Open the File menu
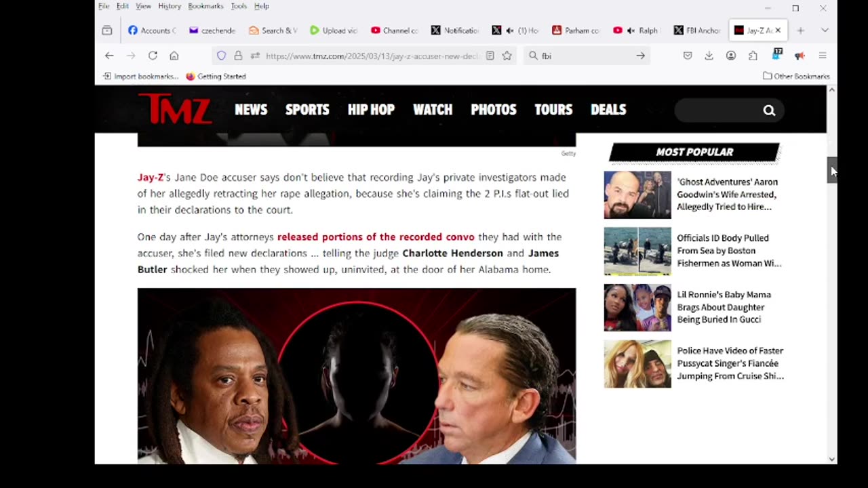Viewport: 868px width, 488px height. pyautogui.click(x=104, y=6)
